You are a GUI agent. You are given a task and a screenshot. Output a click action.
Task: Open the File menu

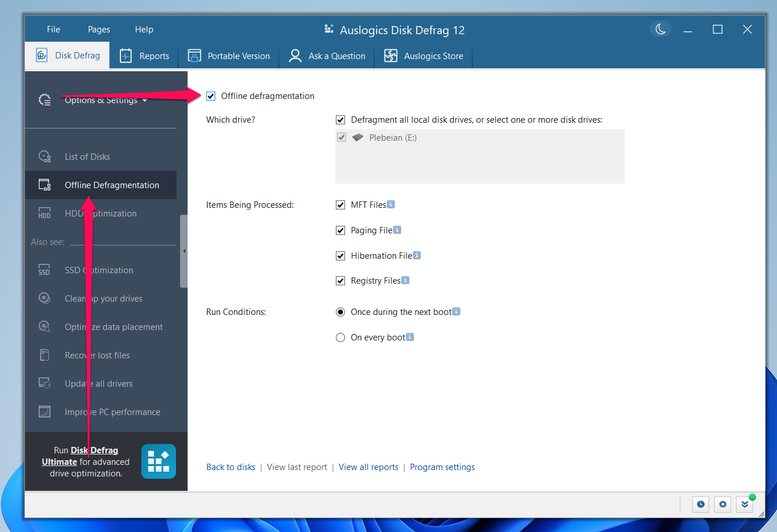53,29
